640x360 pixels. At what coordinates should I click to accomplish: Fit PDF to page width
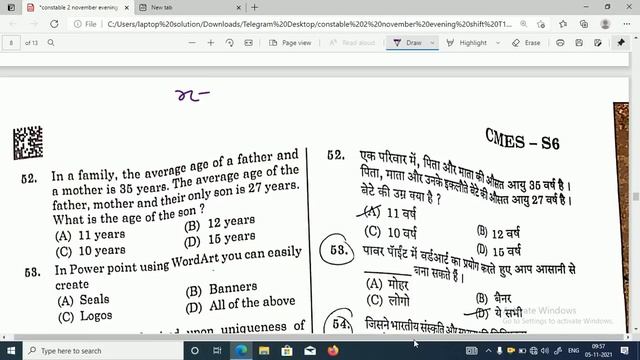(x=248, y=42)
